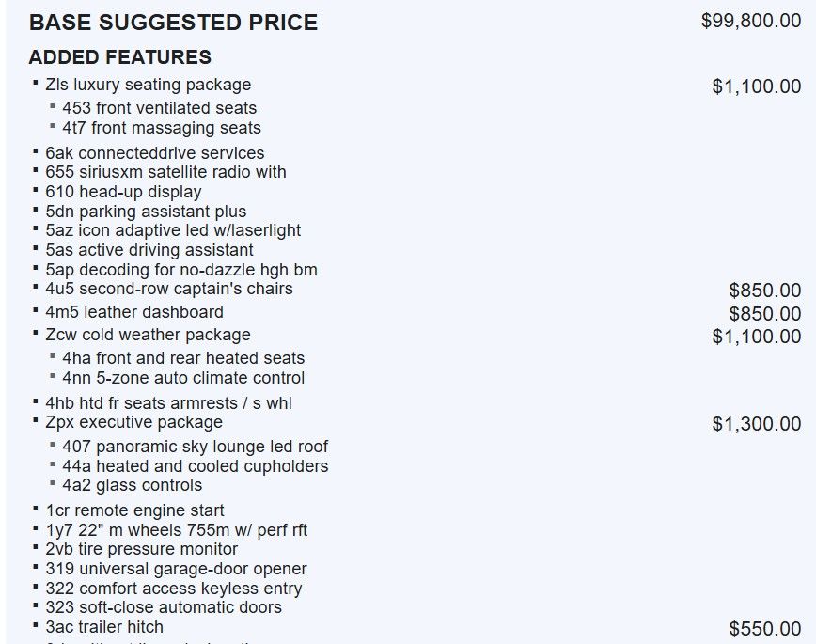The height and width of the screenshot is (644, 816).
Task: Click the Added Features heading
Action: click(120, 57)
